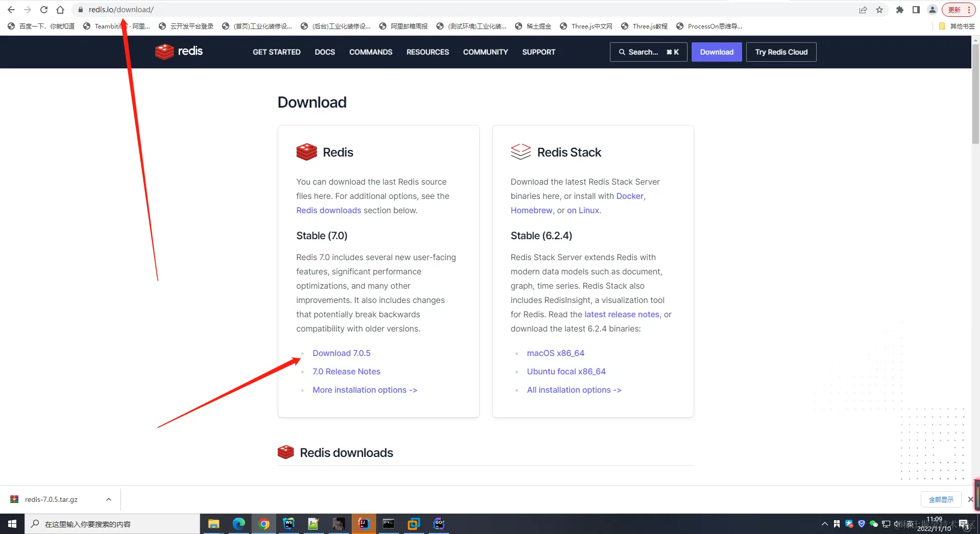
Task: Open the latest release notes link
Action: coord(622,314)
